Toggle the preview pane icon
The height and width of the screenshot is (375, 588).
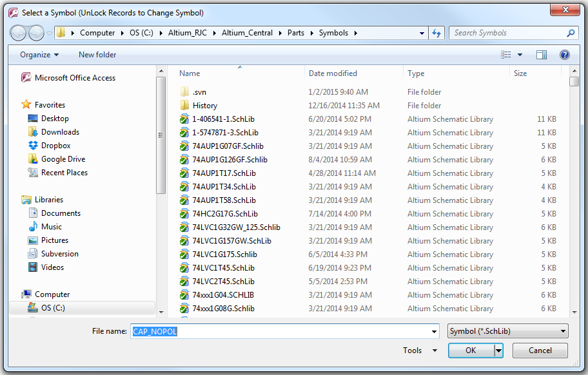541,55
